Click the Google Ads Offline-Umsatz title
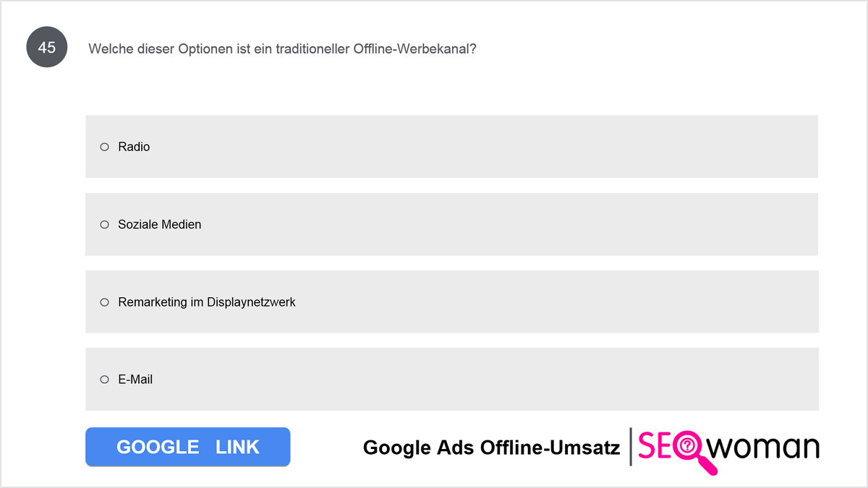 click(491, 448)
